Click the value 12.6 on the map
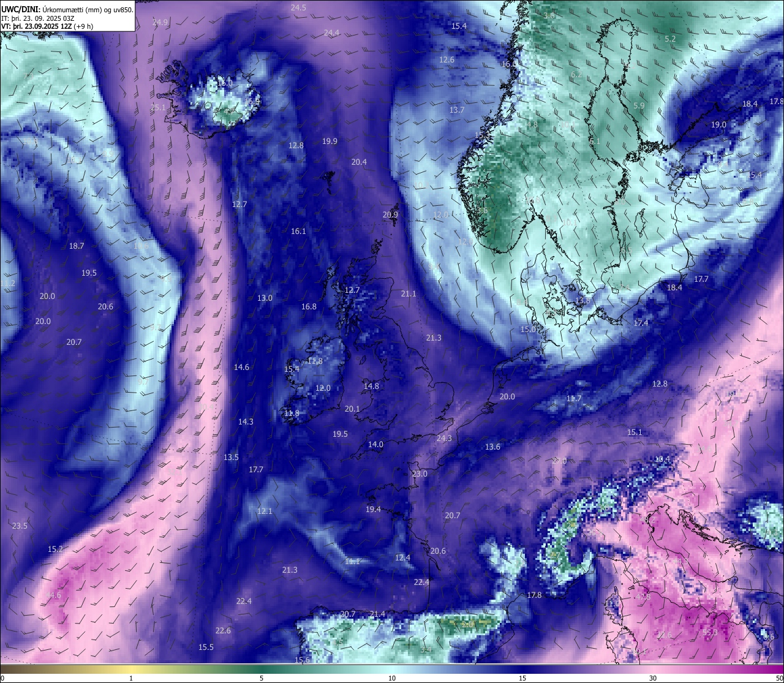Image resolution: width=784 pixels, height=683 pixels. pos(447,59)
